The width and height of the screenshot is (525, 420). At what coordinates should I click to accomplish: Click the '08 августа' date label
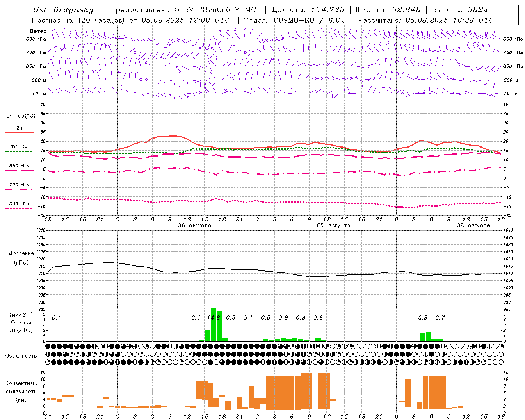tap(473, 225)
